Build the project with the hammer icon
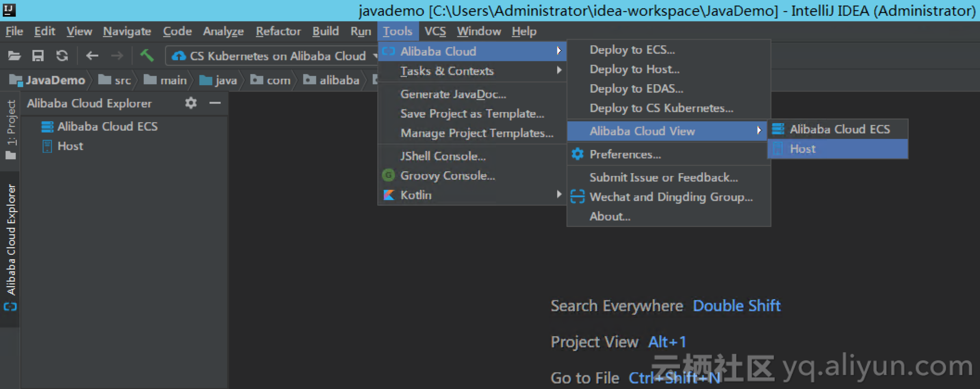 click(x=147, y=56)
